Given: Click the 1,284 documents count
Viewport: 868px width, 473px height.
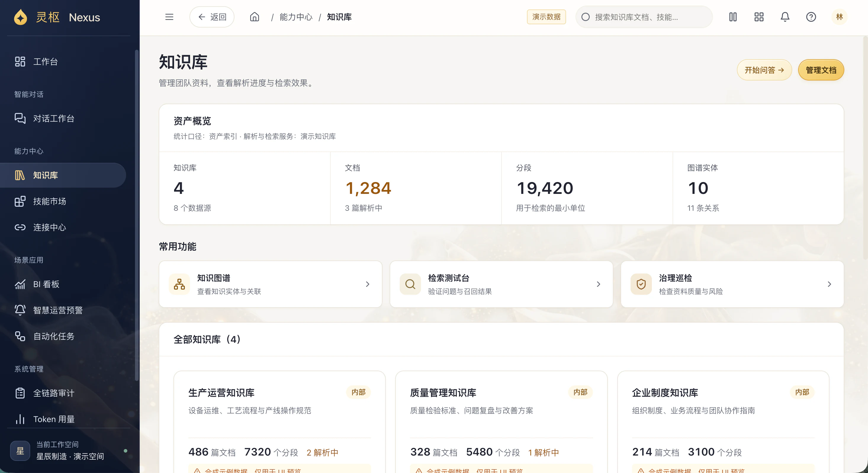Looking at the screenshot, I should click(x=368, y=188).
